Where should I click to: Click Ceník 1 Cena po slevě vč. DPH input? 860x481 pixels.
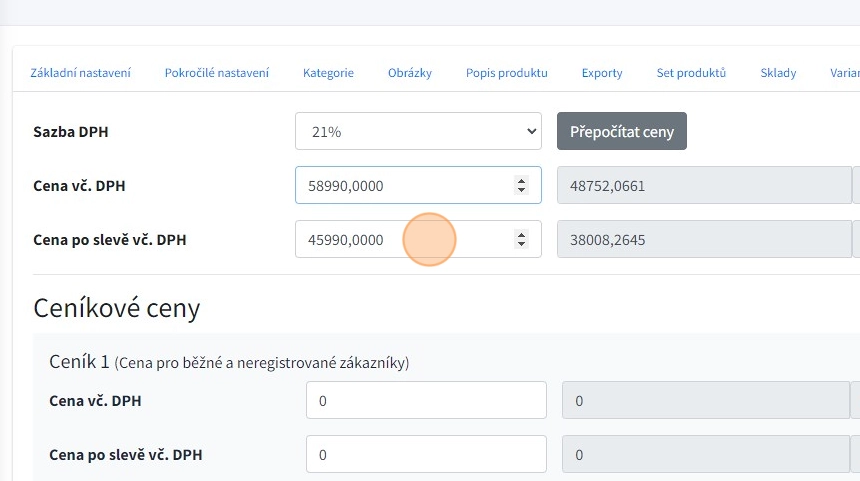426,454
